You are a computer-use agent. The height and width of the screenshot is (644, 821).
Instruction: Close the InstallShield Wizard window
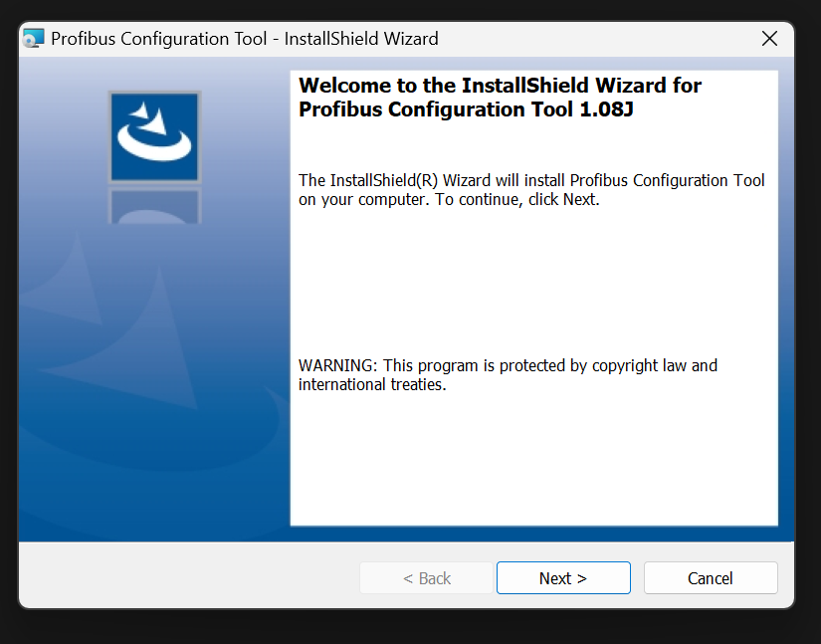pos(769,38)
